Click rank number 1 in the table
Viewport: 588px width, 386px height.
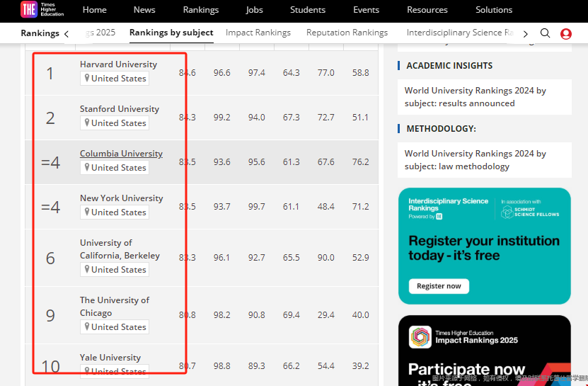point(50,73)
